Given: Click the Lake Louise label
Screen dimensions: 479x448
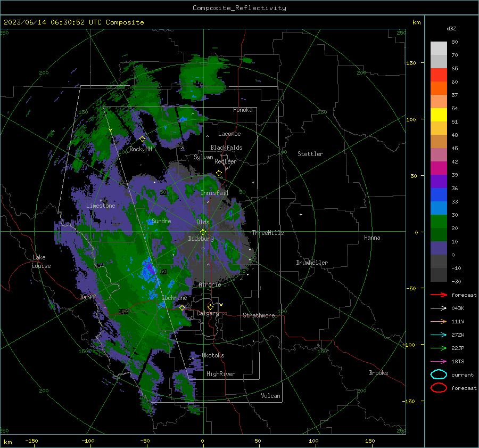Looking at the screenshot, I should (x=42, y=262).
